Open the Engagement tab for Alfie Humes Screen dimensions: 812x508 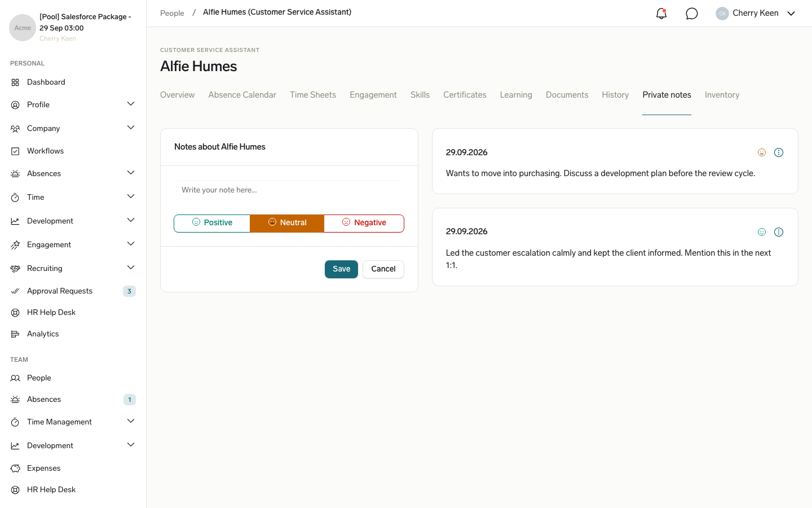pyautogui.click(x=373, y=95)
